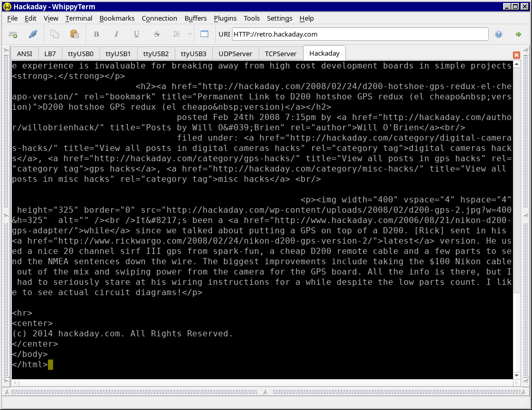Click the green go arrow icon
Viewport: 532px width, 410px height.
coord(518,35)
